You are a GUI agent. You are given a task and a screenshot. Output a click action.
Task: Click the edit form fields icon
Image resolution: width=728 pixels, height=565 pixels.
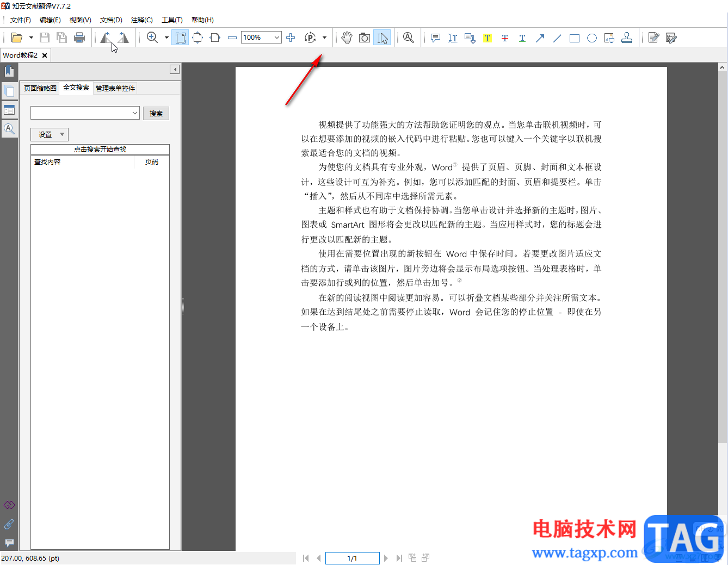tap(671, 38)
